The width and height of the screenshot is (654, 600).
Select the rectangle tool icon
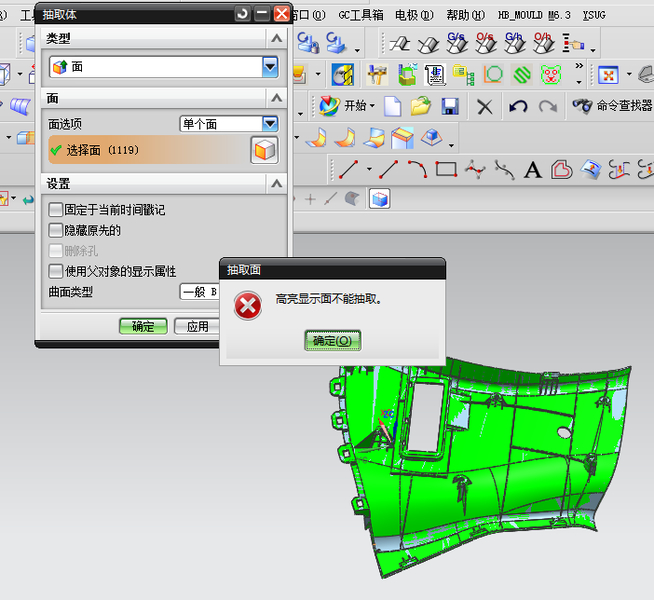[x=446, y=169]
